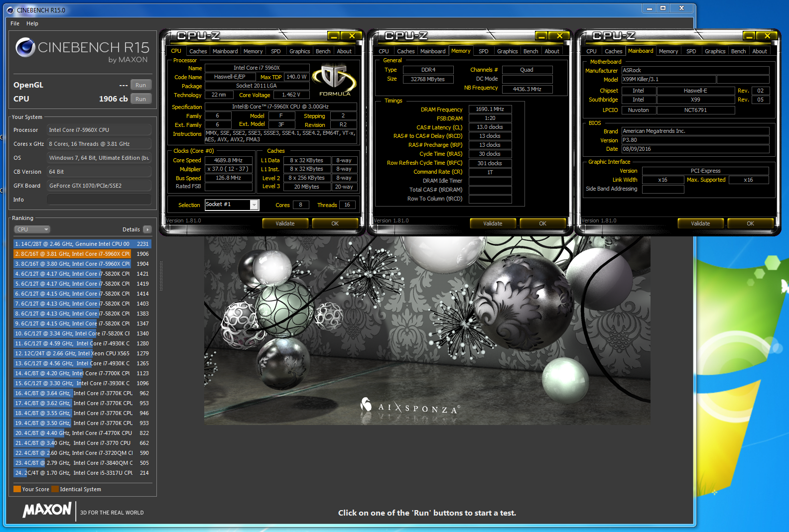Open the CPU ranking type dropdown
This screenshot has height=532, width=789.
32,229
